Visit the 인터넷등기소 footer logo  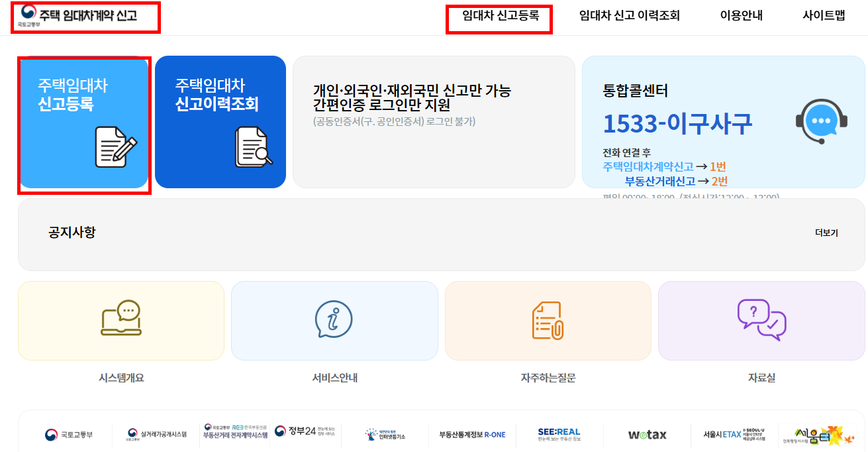pyautogui.click(x=385, y=435)
